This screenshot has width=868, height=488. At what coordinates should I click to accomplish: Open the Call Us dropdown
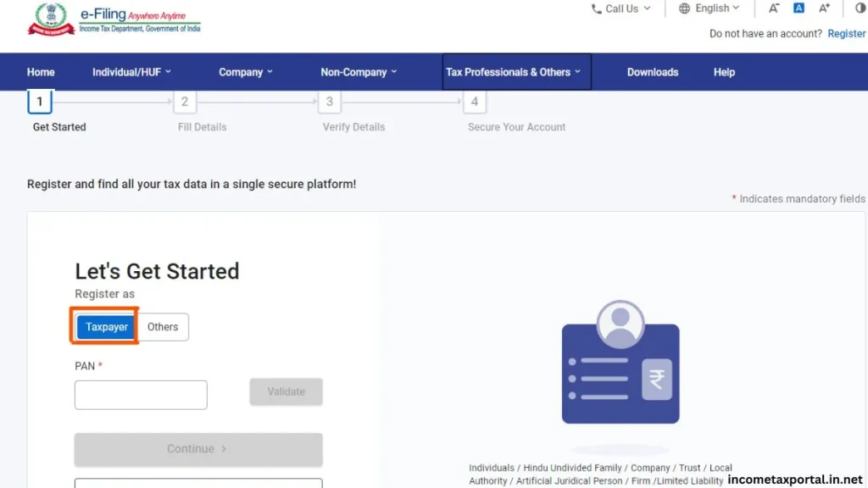pyautogui.click(x=621, y=8)
